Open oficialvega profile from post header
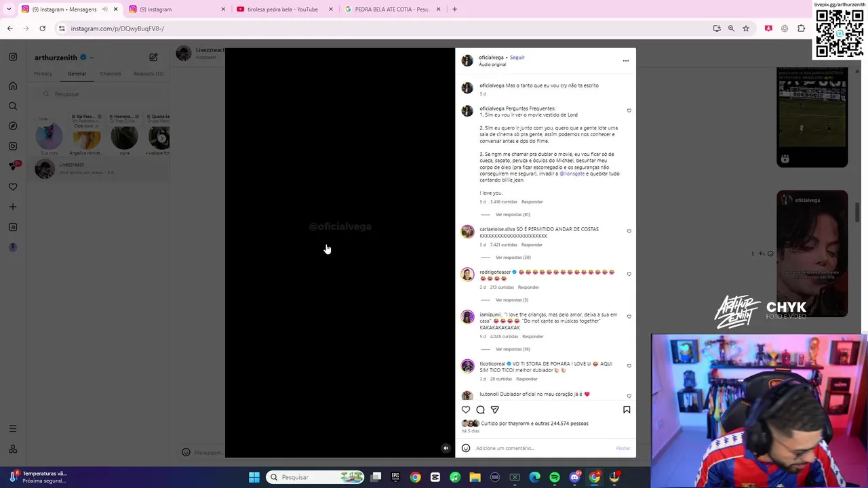Viewport: 868px width, 488px height. 491,58
